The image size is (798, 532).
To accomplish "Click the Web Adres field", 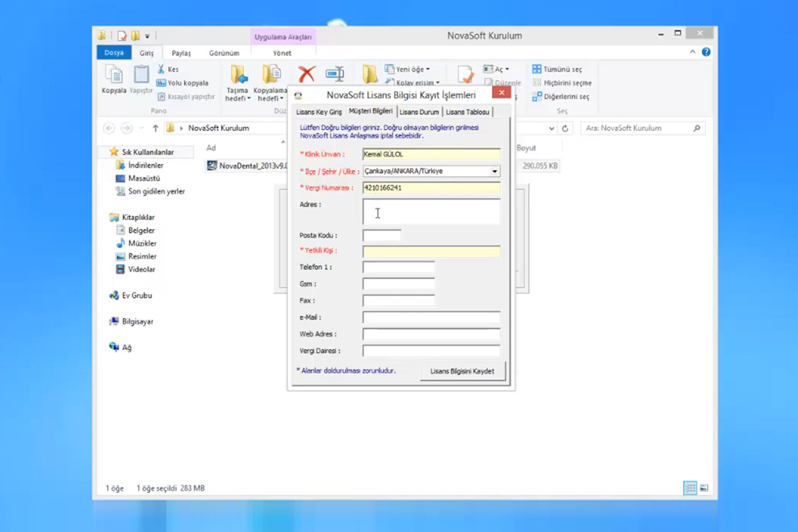I will (431, 335).
